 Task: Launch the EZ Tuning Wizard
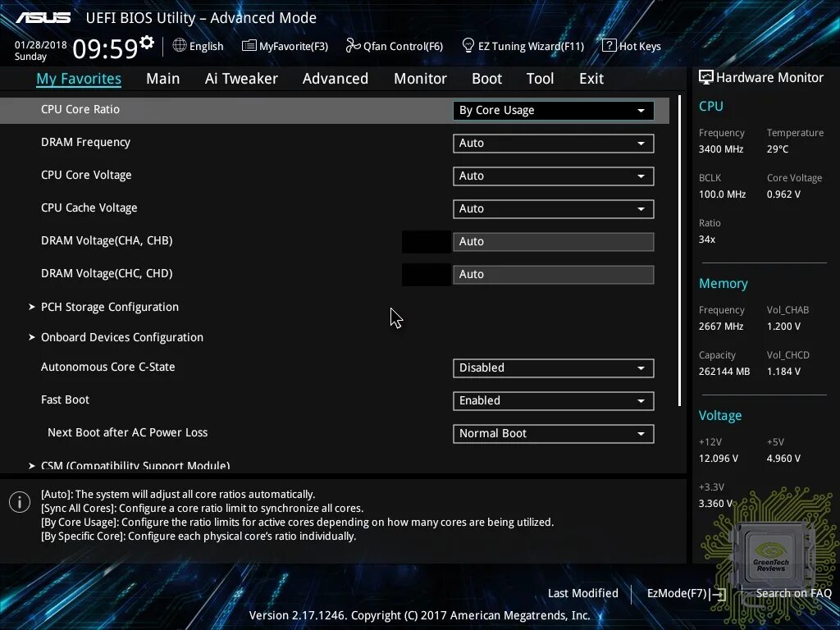(523, 46)
